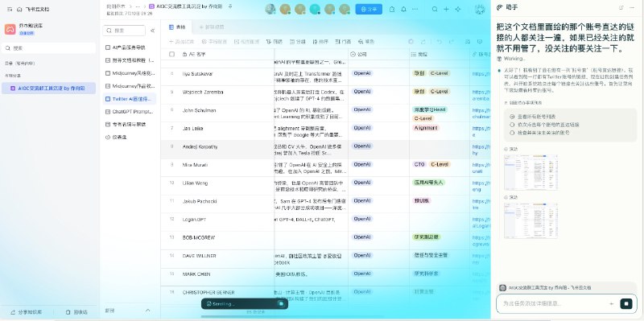Expand the 新建 chevron at panel bottom
The width and height of the screenshot is (644, 321).
pos(148,311)
